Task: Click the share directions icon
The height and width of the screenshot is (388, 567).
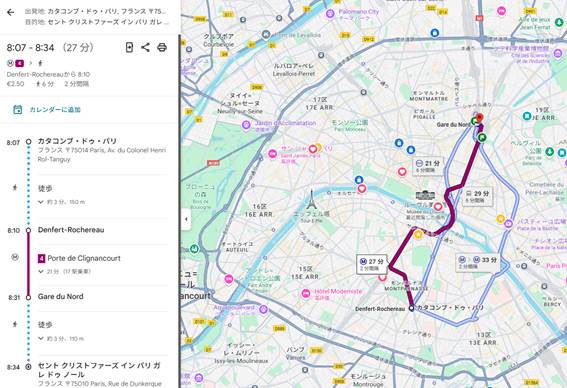Action: pyautogui.click(x=145, y=47)
